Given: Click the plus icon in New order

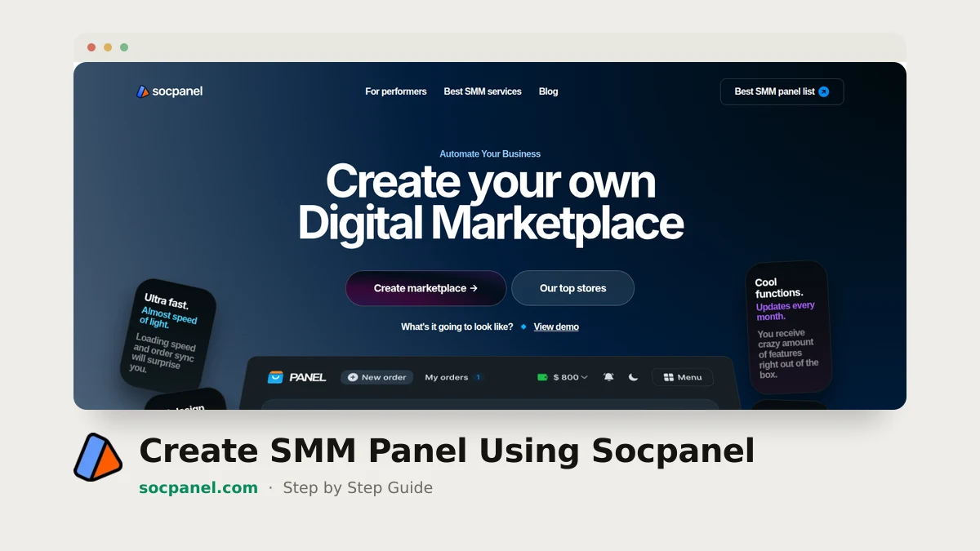Looking at the screenshot, I should (x=353, y=377).
